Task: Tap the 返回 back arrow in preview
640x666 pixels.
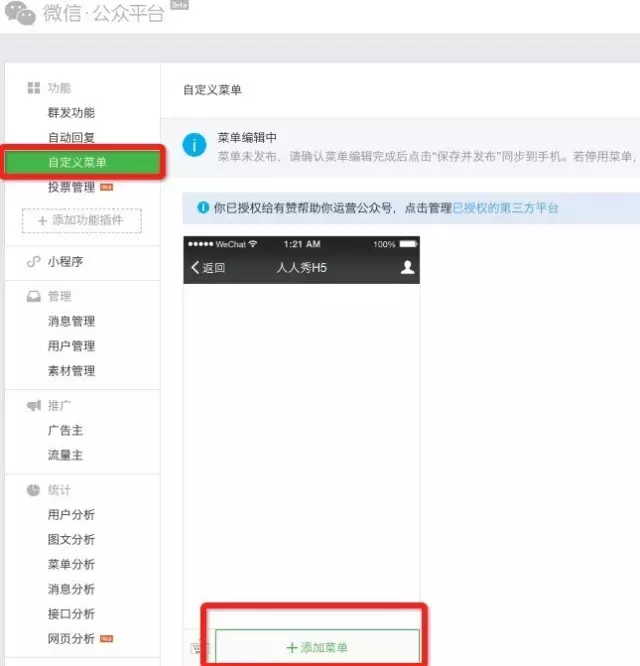Action: pos(195,268)
